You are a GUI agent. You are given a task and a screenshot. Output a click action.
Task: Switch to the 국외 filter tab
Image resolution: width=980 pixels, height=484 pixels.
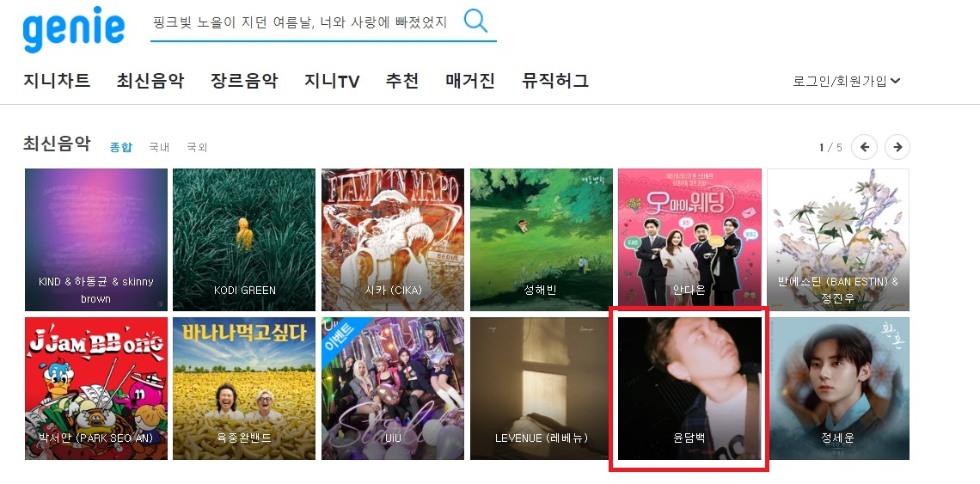(197, 148)
